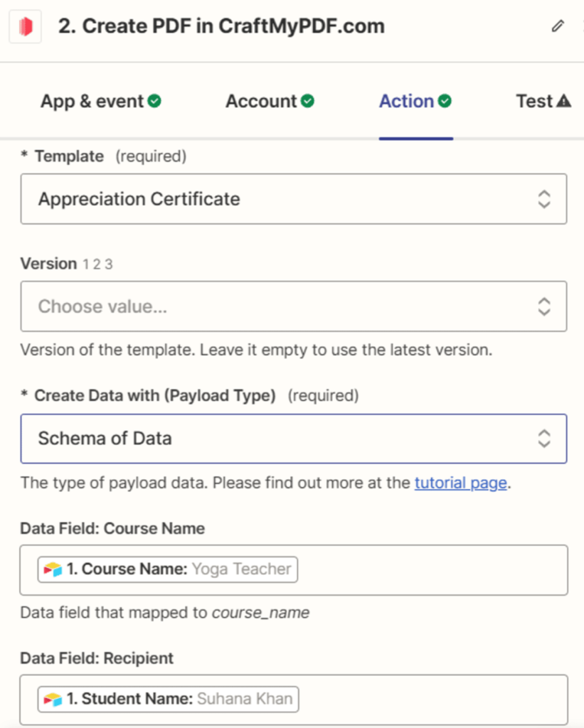
Task: Click the Course Name data field input
Action: pos(294,570)
